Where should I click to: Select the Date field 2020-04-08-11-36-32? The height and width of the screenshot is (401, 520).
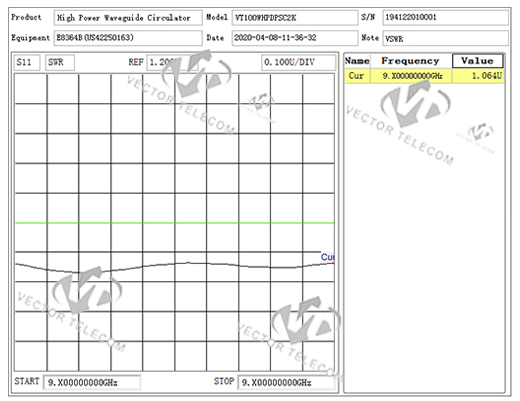[295, 38]
